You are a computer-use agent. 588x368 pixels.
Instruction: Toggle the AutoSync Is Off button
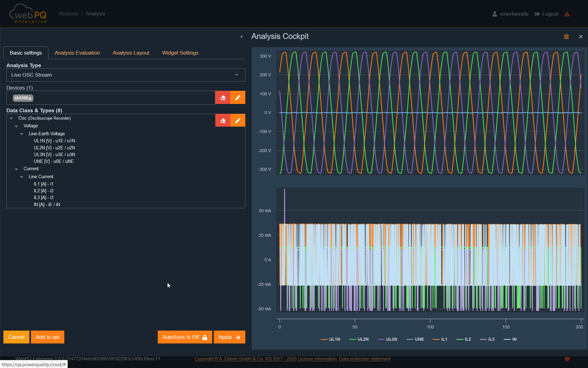point(185,337)
